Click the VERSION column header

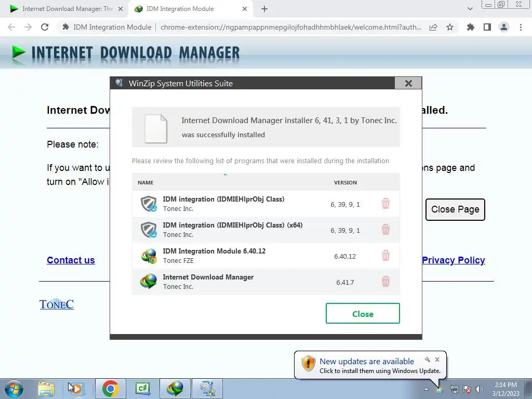pos(345,182)
